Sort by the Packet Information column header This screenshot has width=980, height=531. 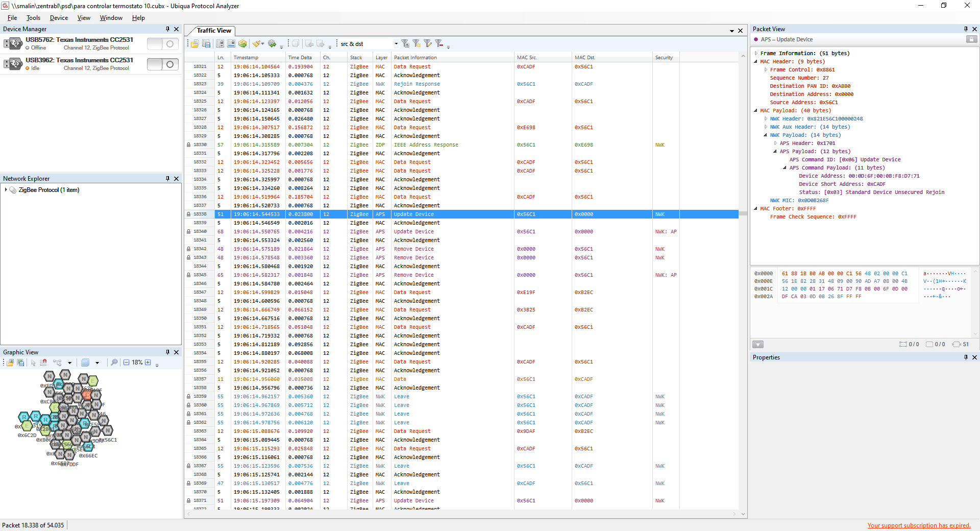pos(453,57)
